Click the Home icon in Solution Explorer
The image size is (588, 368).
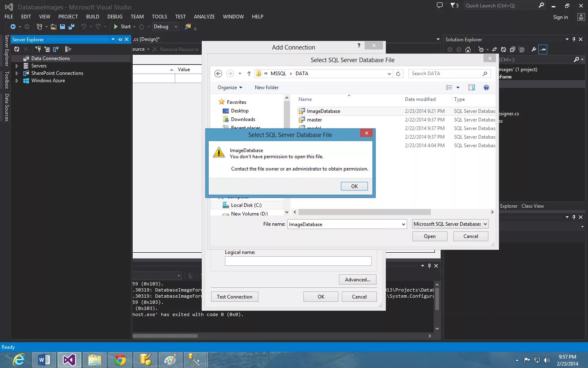click(468, 49)
